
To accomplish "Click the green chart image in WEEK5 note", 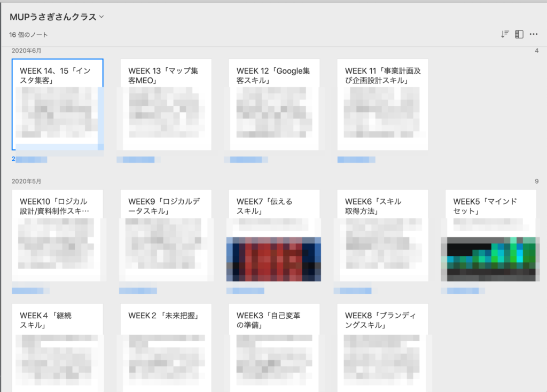I will click(x=491, y=259).
